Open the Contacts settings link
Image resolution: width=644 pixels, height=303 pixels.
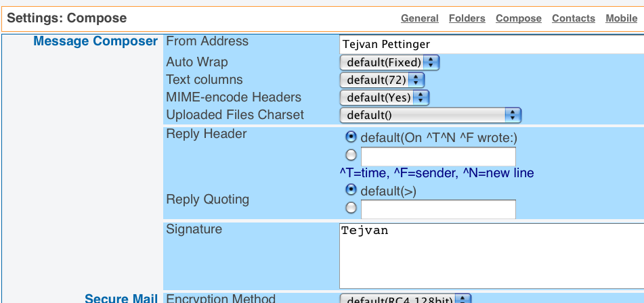point(574,18)
